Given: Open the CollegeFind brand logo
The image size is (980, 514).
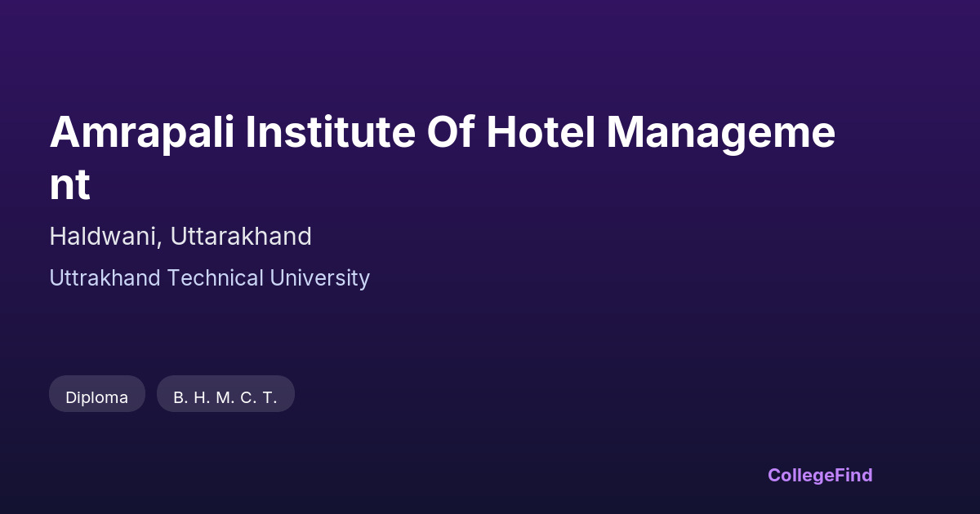Looking at the screenshot, I should tap(819, 475).
